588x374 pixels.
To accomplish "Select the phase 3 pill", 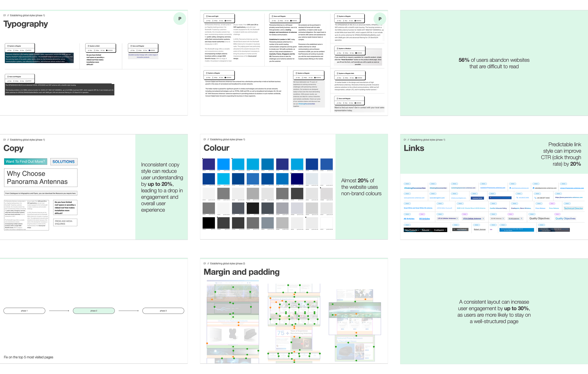I will pyautogui.click(x=163, y=311).
